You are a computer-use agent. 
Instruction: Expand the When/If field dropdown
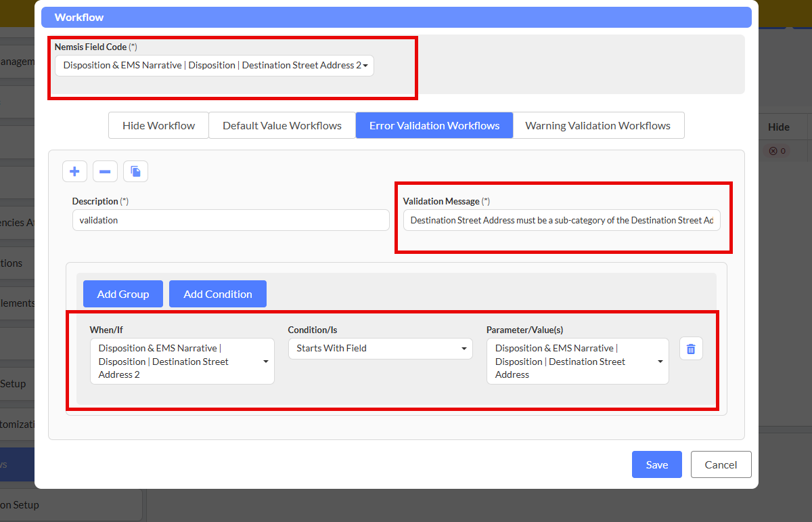coord(182,362)
